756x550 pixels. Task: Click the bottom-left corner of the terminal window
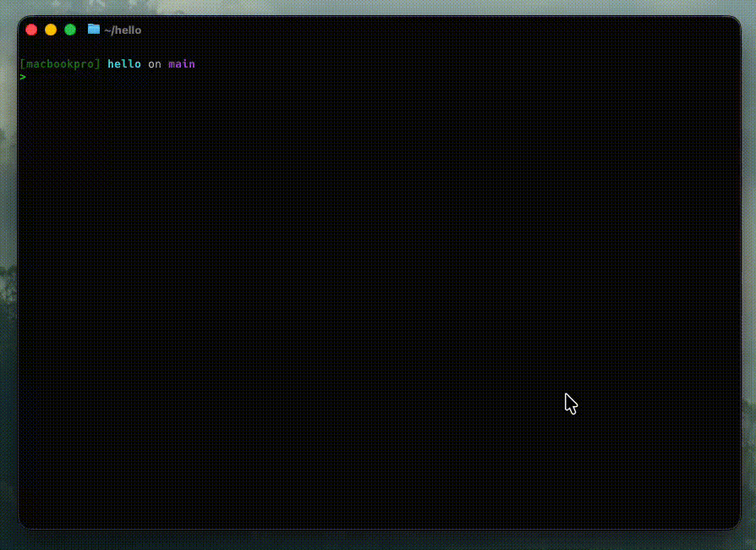tap(24, 523)
